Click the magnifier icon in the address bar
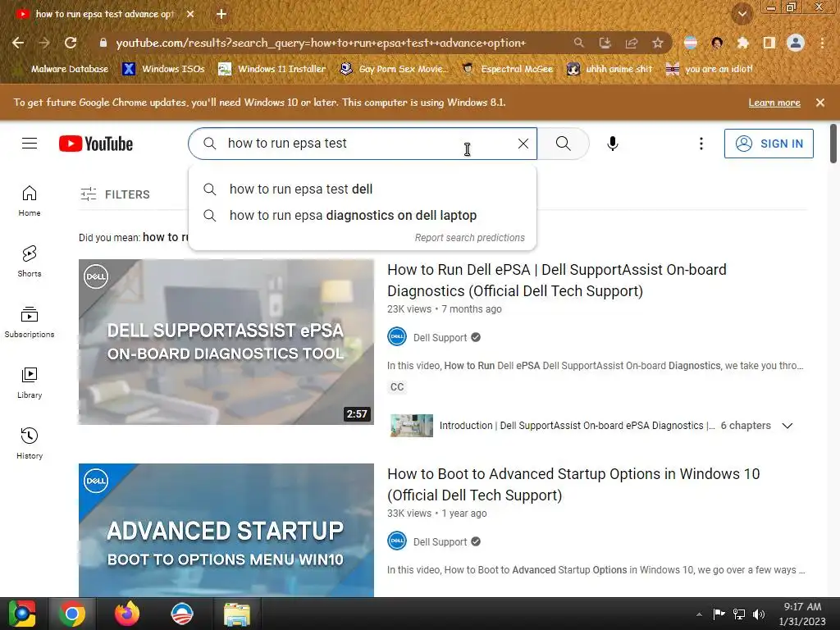The width and height of the screenshot is (840, 630). pyautogui.click(x=578, y=43)
